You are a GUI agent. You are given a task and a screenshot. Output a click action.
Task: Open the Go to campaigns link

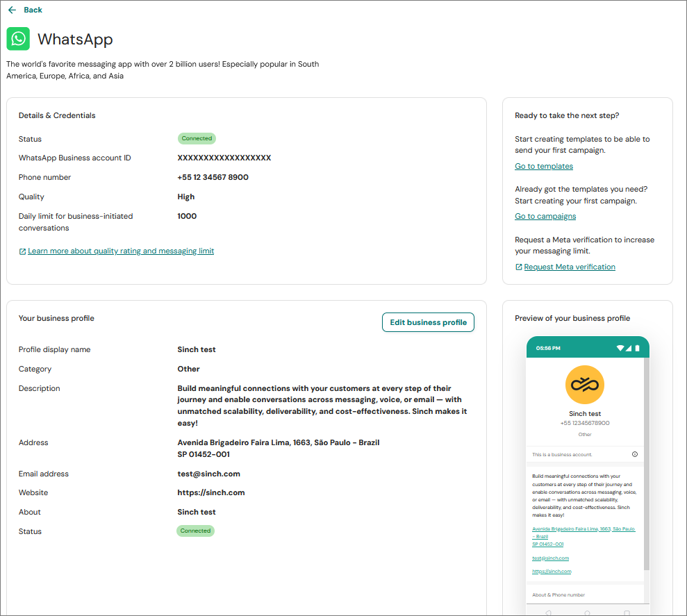545,216
